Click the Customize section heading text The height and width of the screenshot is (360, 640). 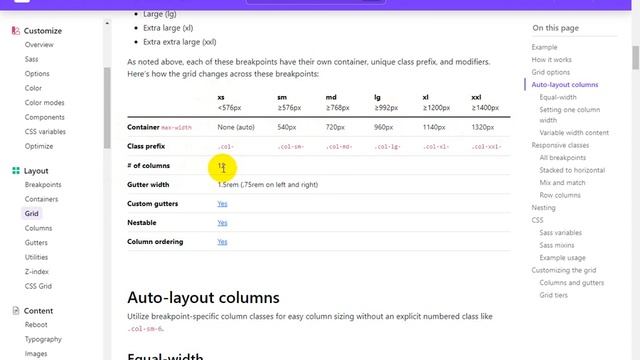tap(42, 31)
